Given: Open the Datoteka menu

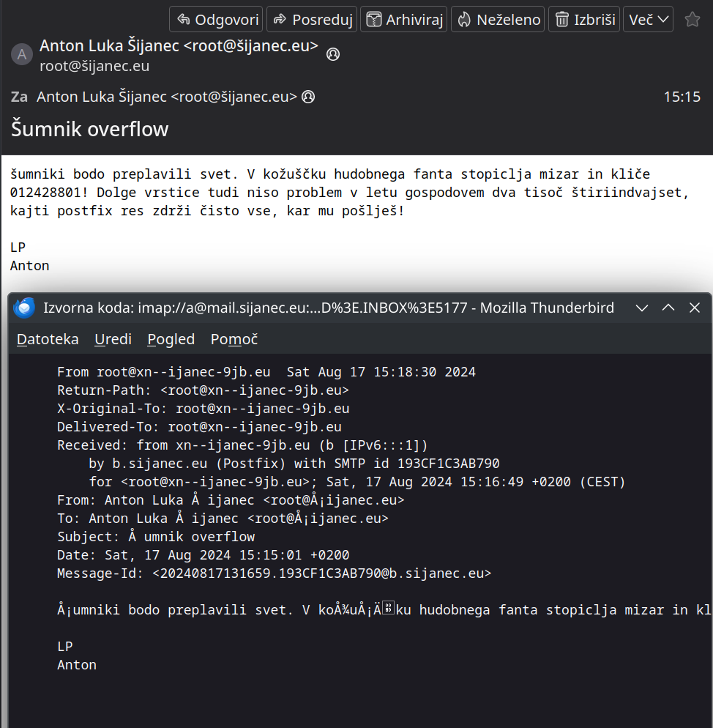Looking at the screenshot, I should point(48,339).
